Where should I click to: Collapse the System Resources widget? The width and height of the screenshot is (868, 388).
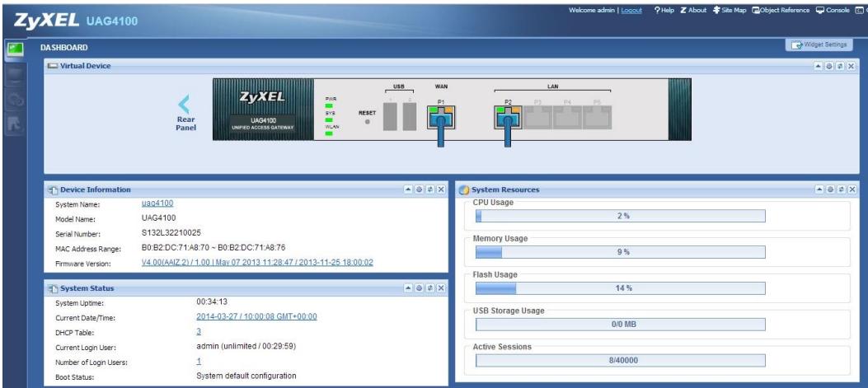[x=820, y=189]
